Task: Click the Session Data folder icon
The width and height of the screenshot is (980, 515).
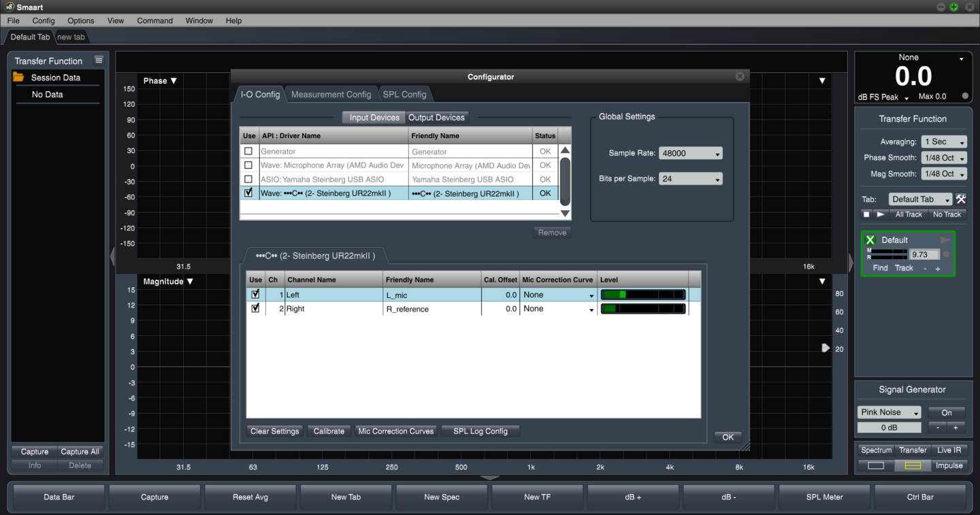Action: coord(19,77)
